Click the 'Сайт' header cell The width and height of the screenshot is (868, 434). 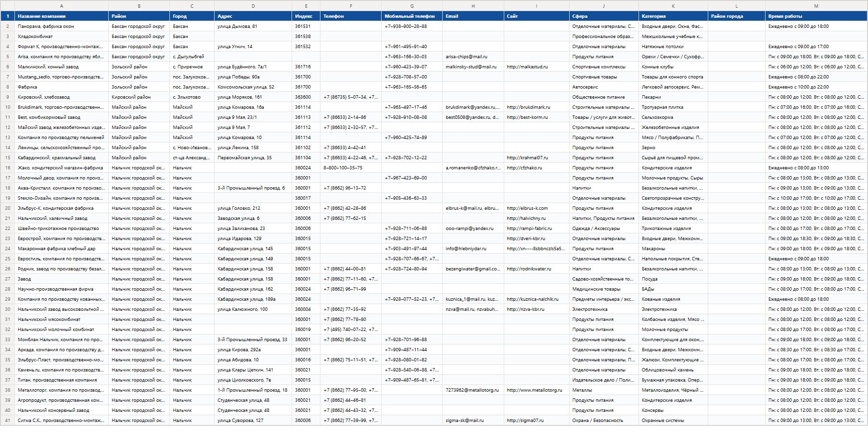coord(536,16)
